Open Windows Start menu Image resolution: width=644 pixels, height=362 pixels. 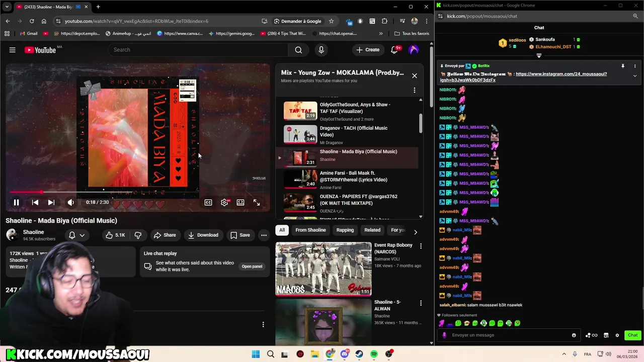[x=256, y=354]
